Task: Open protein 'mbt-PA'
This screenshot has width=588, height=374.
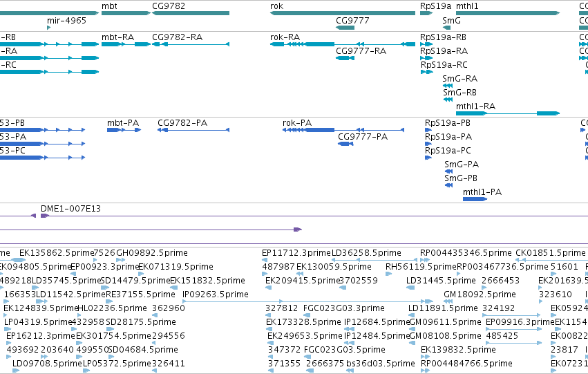Action: [x=124, y=130]
